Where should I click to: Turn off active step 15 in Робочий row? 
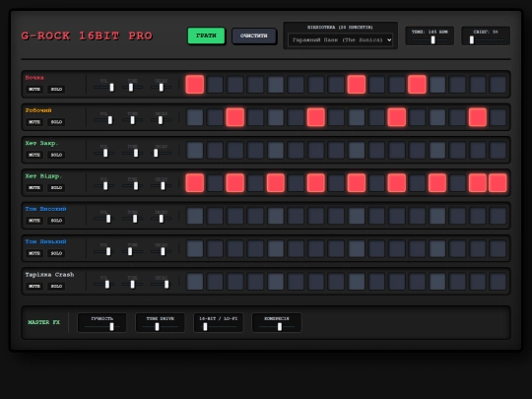click(x=478, y=117)
